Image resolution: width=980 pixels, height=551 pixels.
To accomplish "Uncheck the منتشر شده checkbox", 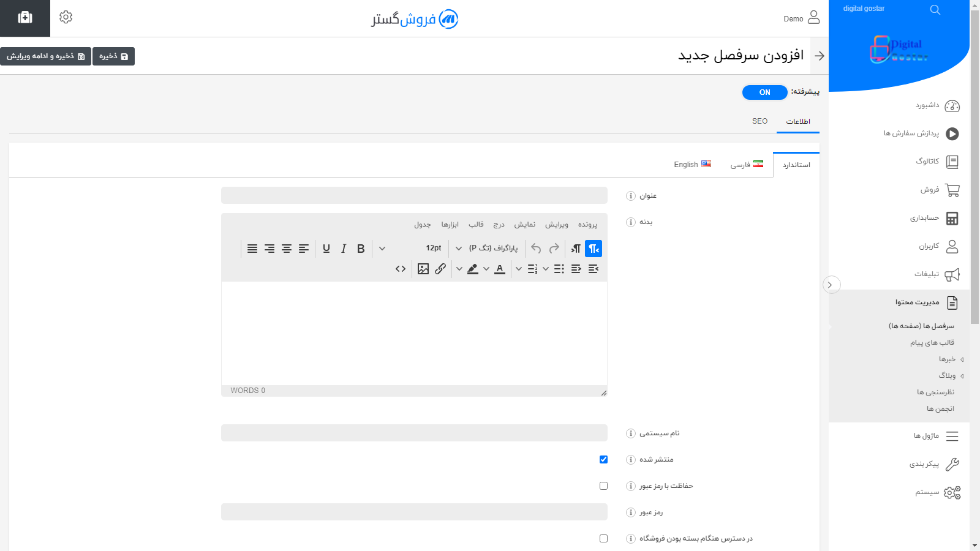I will (x=603, y=459).
